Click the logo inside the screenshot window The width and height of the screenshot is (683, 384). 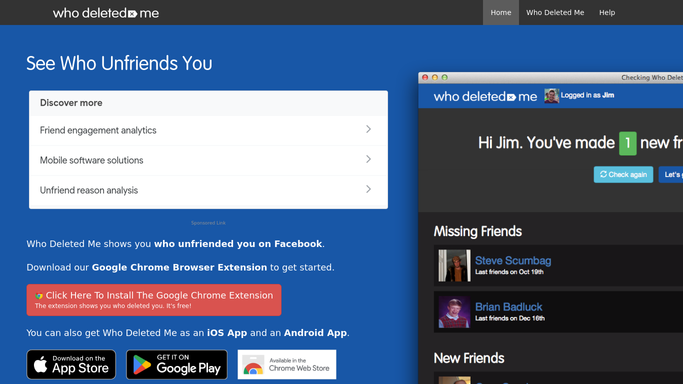coord(485,96)
